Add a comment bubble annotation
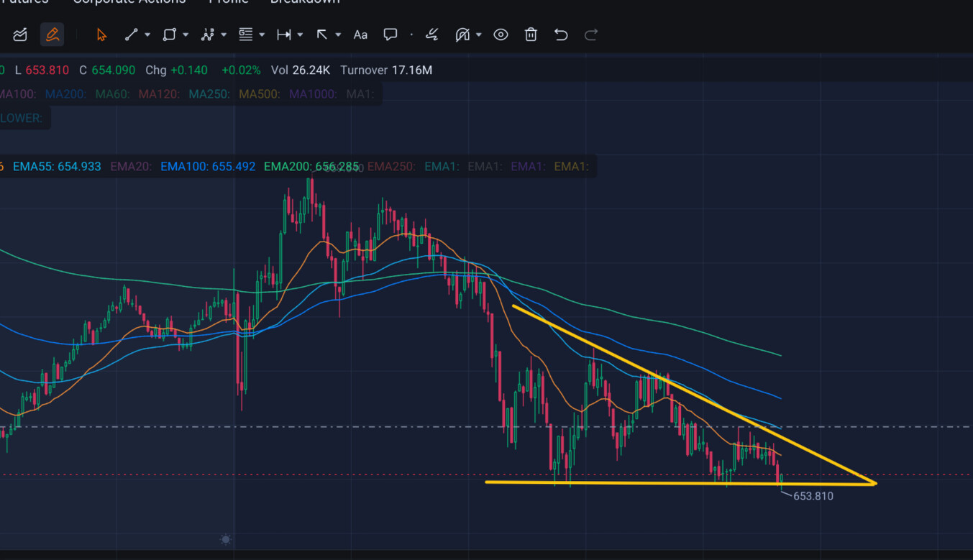The image size is (973, 560). 390,35
